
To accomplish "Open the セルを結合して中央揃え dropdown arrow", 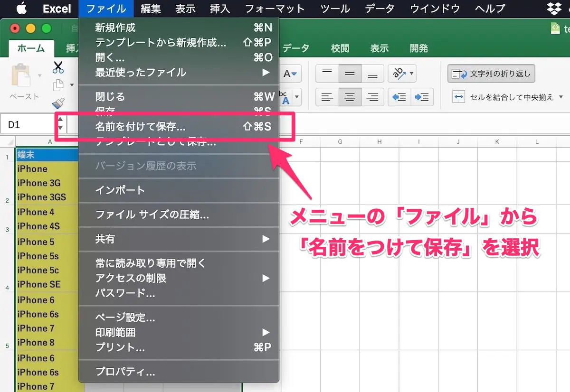I will point(561,97).
